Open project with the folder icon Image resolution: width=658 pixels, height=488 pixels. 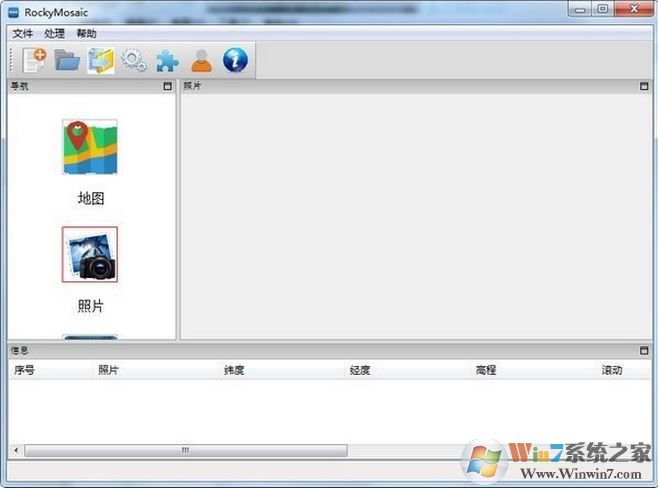(67, 60)
